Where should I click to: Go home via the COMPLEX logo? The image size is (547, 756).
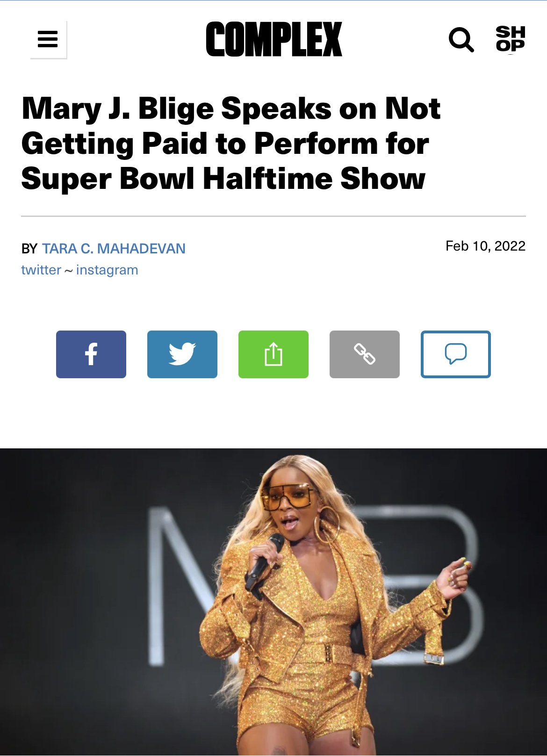pos(274,39)
